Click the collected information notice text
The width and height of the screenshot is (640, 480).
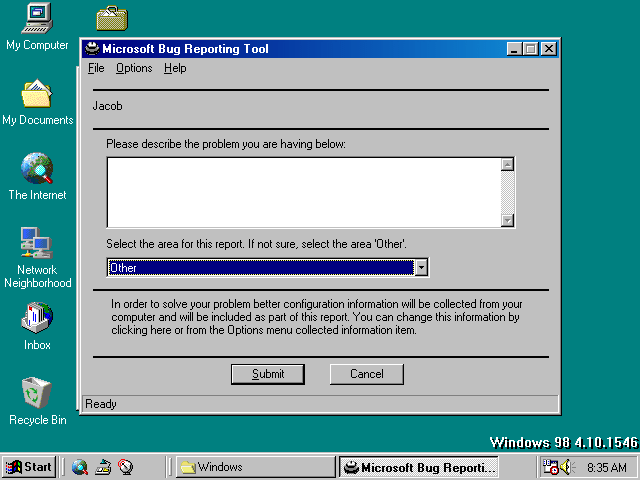[317, 317]
